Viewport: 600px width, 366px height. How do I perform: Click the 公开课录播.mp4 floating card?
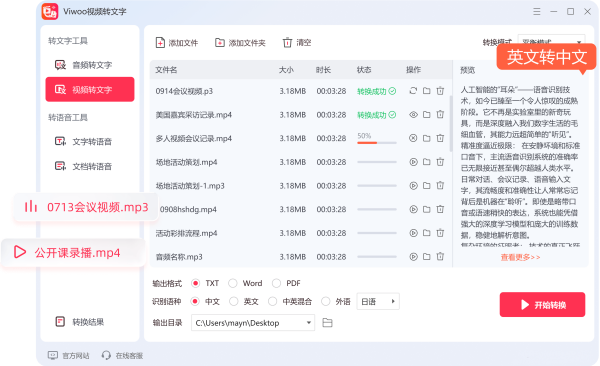pyautogui.click(x=73, y=253)
